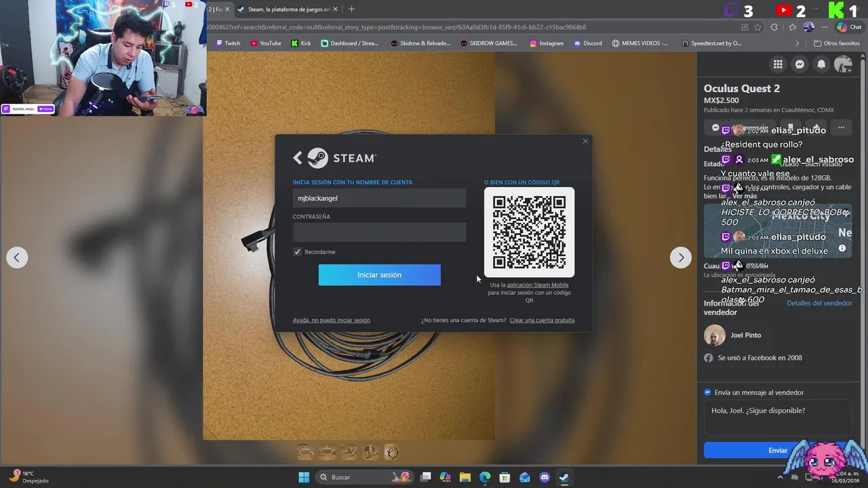The image size is (868, 488).
Task: Add page to favorites star icon
Action: [757, 27]
